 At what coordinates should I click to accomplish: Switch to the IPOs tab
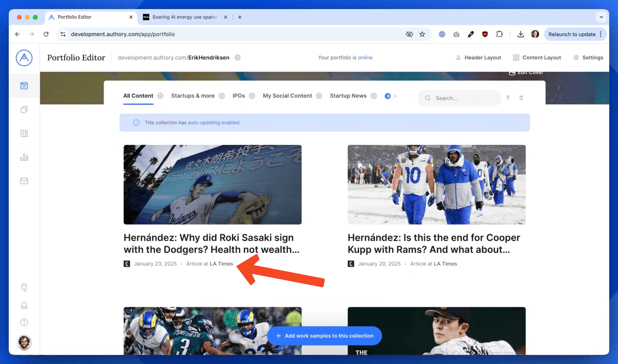point(238,96)
